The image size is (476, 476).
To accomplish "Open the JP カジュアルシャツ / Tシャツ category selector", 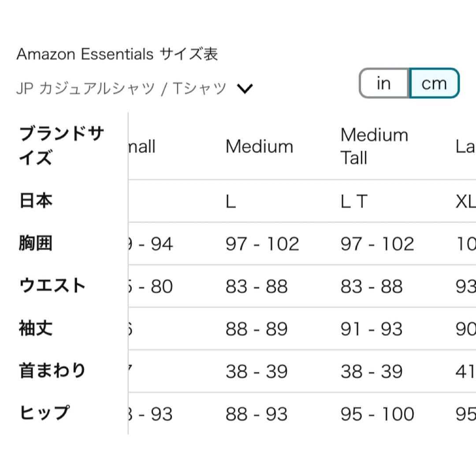I will (x=134, y=89).
